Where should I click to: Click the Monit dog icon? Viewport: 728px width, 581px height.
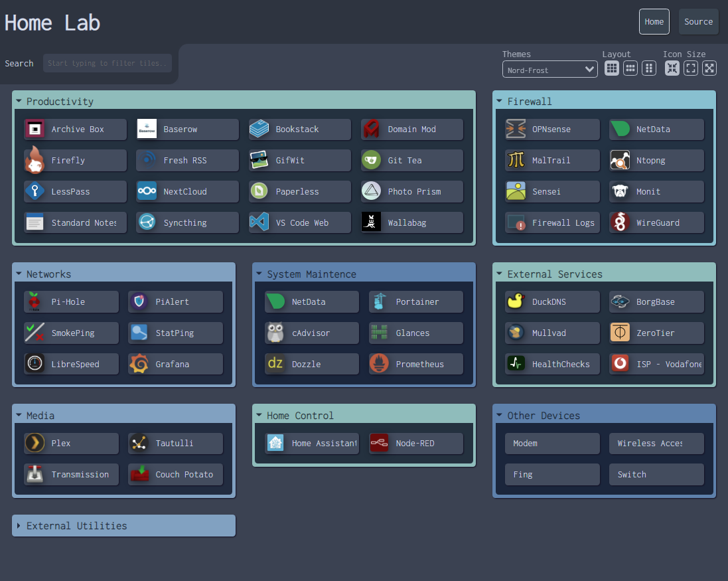point(620,191)
